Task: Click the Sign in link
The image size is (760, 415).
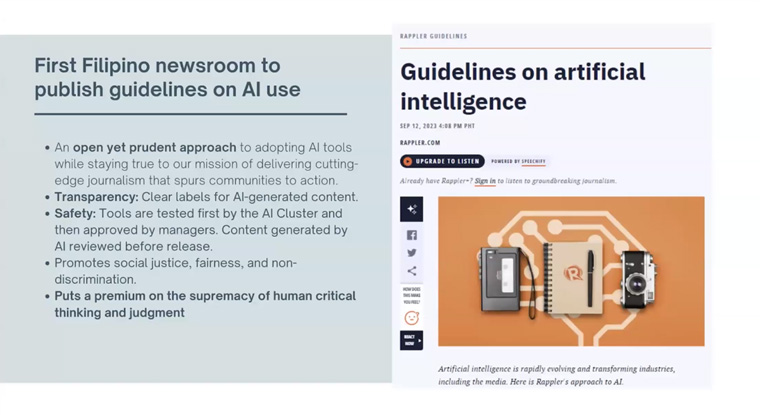Action: pos(485,181)
